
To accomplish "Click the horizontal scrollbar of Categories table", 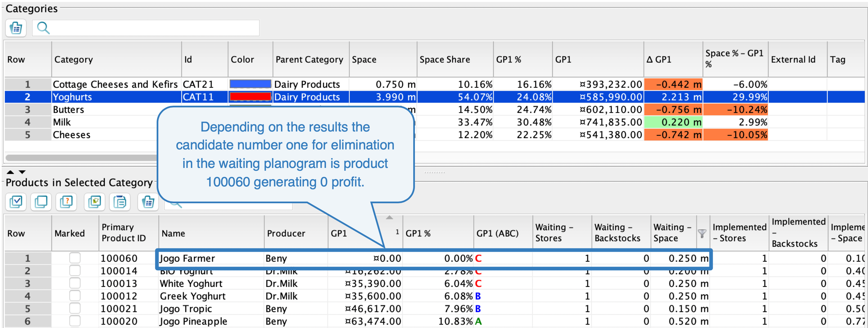I will 81,158.
